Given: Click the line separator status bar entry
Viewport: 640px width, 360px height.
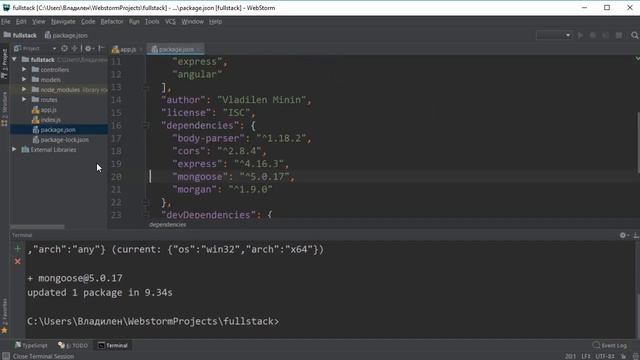Looking at the screenshot, I should tap(586, 356).
